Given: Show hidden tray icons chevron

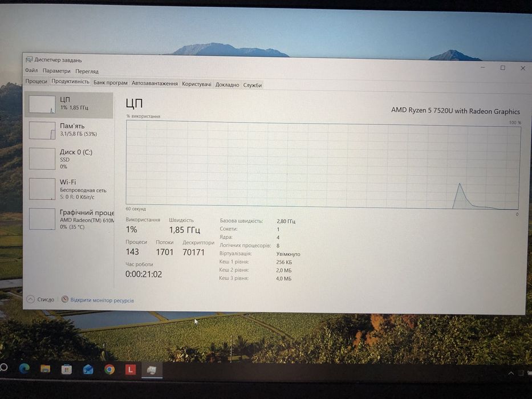Looking at the screenshot, I should [x=511, y=373].
